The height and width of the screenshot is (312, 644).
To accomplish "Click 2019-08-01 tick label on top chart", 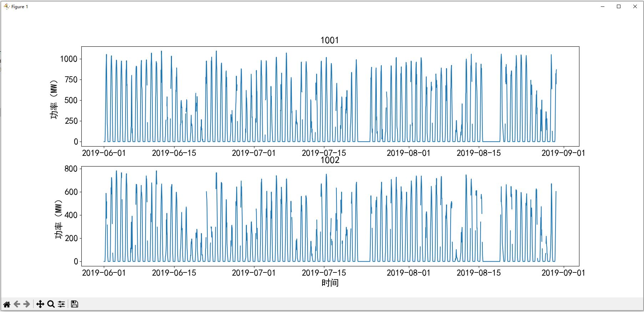I will [x=409, y=153].
